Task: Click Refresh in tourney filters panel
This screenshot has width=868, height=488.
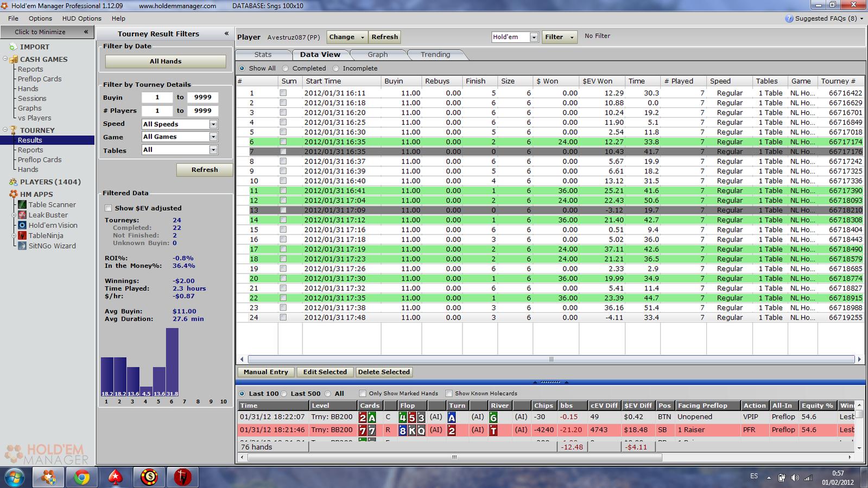Action: [x=205, y=170]
